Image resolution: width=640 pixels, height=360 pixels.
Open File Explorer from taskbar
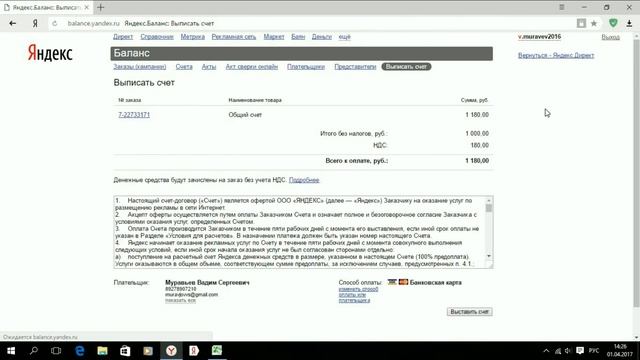coord(102,351)
